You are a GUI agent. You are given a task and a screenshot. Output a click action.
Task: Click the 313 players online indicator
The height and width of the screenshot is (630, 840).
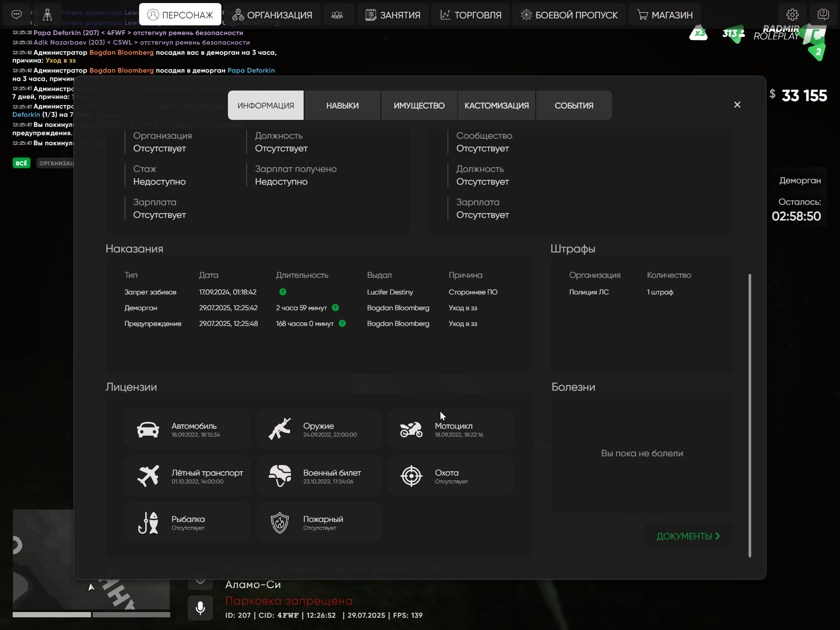734,34
